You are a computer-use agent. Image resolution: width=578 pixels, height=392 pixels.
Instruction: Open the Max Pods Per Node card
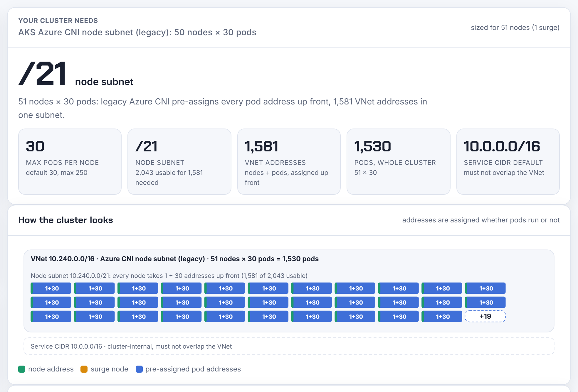(70, 162)
